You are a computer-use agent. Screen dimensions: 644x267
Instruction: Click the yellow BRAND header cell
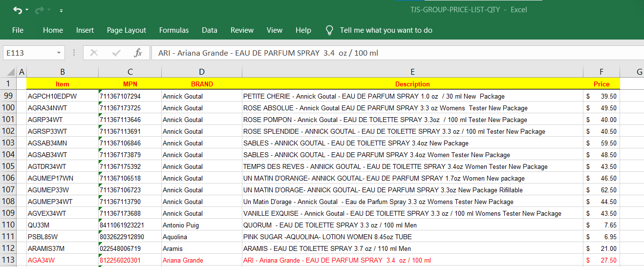point(202,84)
